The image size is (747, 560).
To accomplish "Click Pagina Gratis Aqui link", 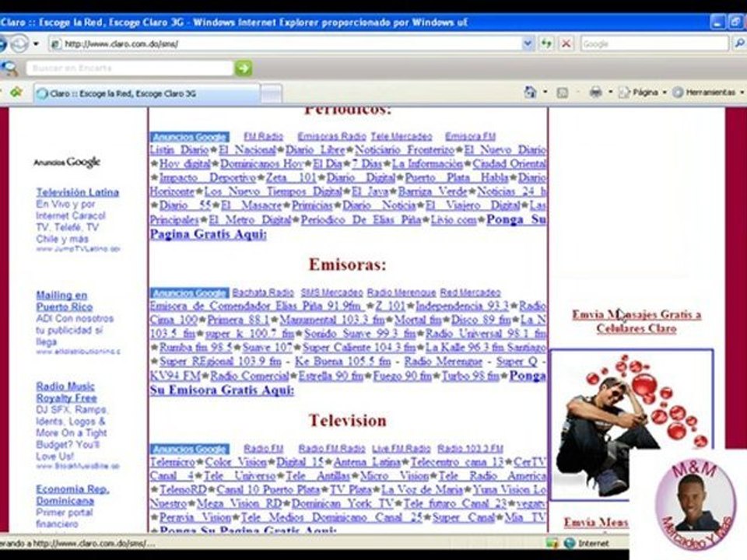I will 209,234.
